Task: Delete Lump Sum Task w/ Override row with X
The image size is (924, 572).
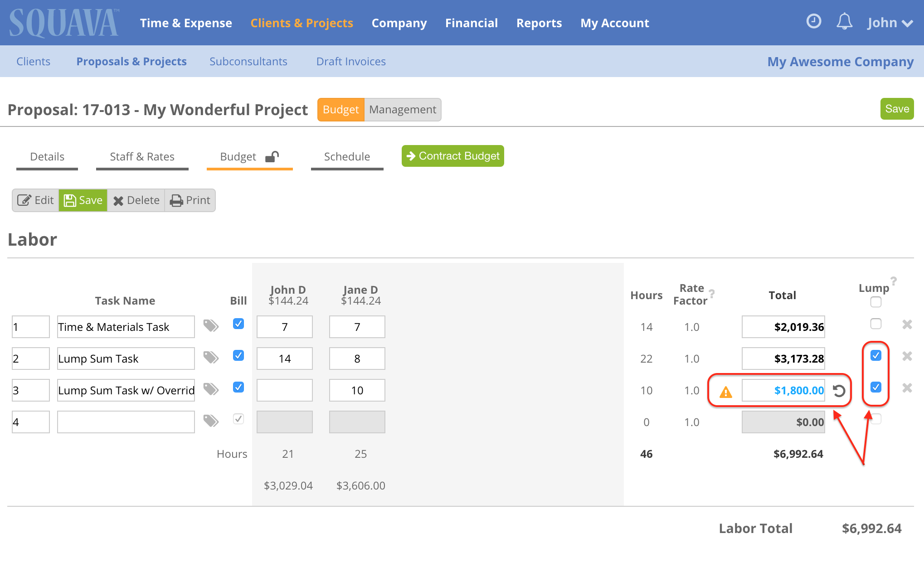Action: 907,388
